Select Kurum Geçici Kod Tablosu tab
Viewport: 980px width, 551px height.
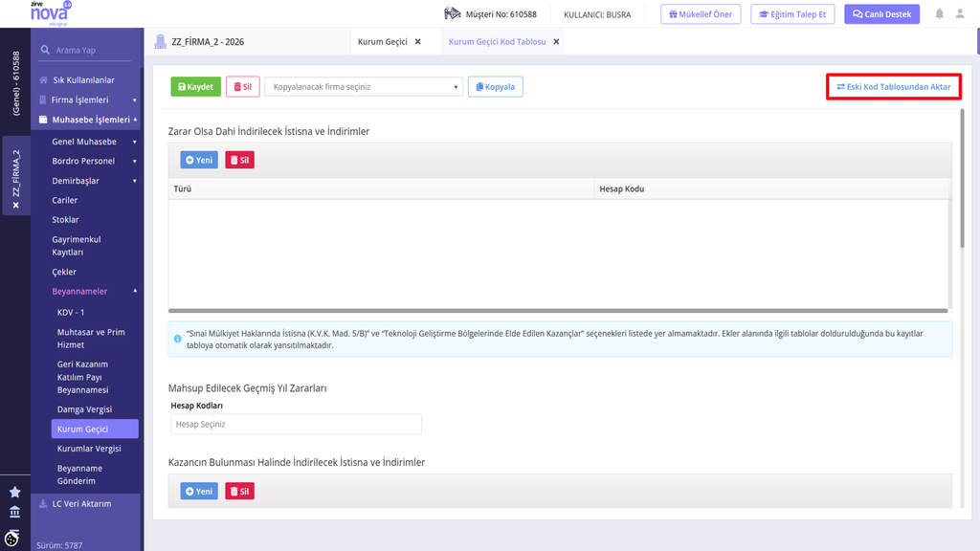click(497, 42)
